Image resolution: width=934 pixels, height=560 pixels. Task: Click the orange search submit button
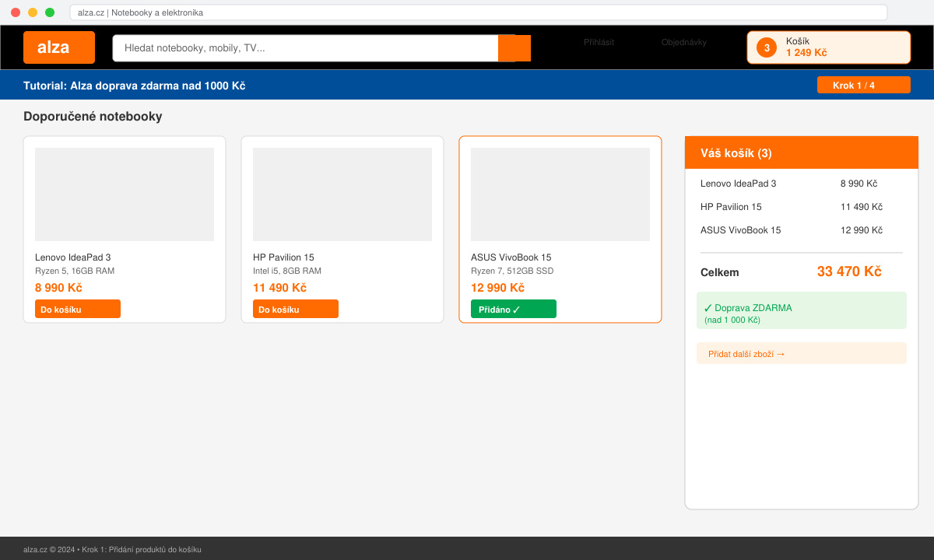tap(514, 48)
